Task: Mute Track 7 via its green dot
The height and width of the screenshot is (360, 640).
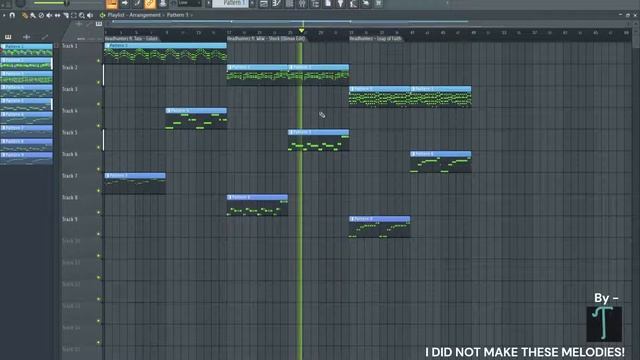Action: 98,191
